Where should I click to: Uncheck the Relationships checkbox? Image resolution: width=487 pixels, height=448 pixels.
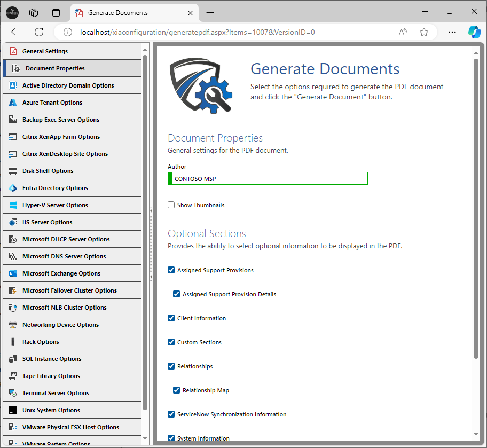point(171,366)
